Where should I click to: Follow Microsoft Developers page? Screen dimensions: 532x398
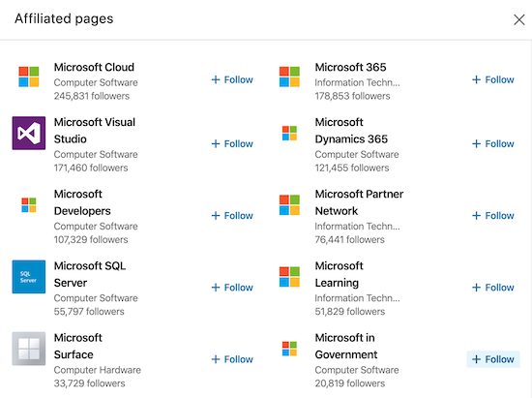(x=232, y=216)
